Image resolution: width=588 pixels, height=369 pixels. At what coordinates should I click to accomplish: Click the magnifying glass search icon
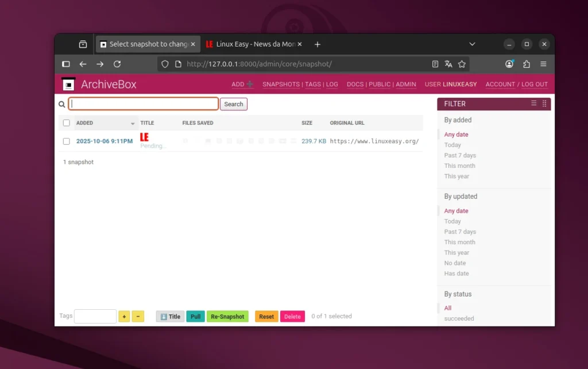pyautogui.click(x=61, y=104)
